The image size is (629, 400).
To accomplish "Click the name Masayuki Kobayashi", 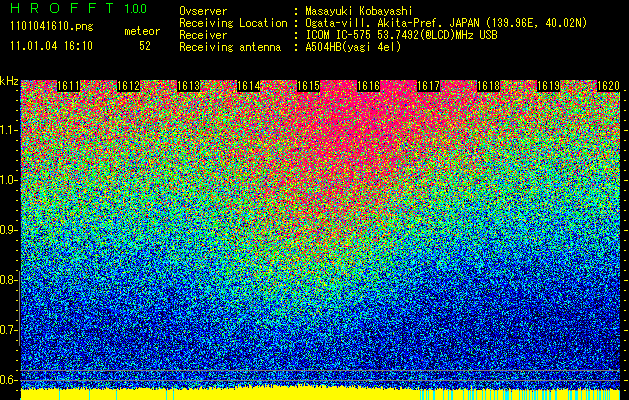I will 359,11.
